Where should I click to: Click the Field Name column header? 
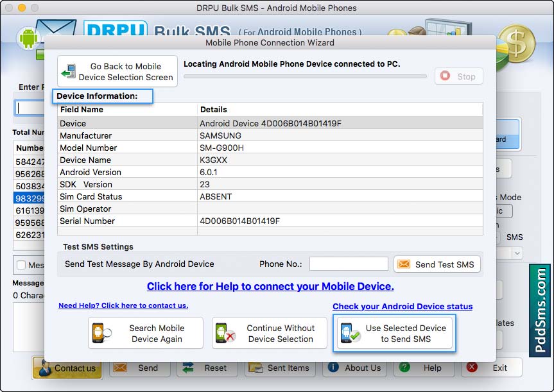(127, 110)
